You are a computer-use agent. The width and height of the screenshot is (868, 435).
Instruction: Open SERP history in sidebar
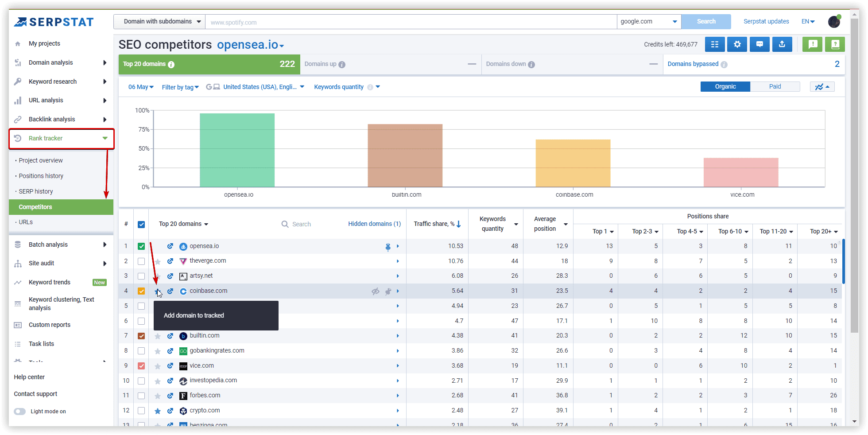(x=36, y=191)
